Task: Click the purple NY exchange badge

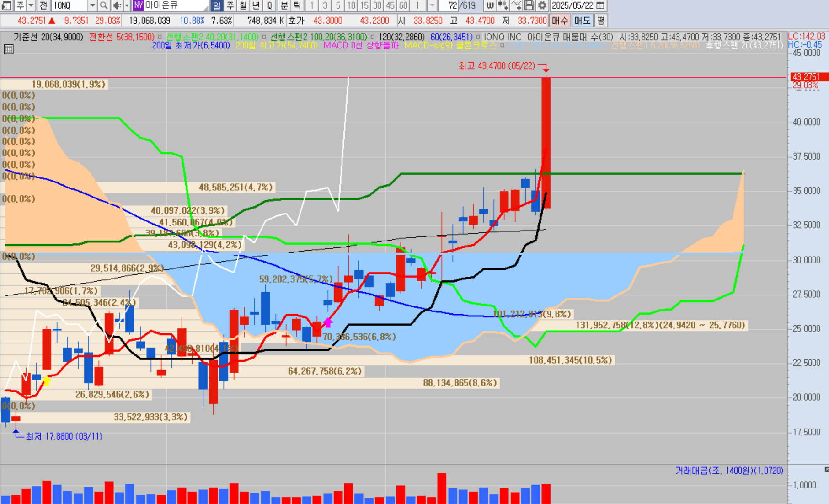Action: 138,5
